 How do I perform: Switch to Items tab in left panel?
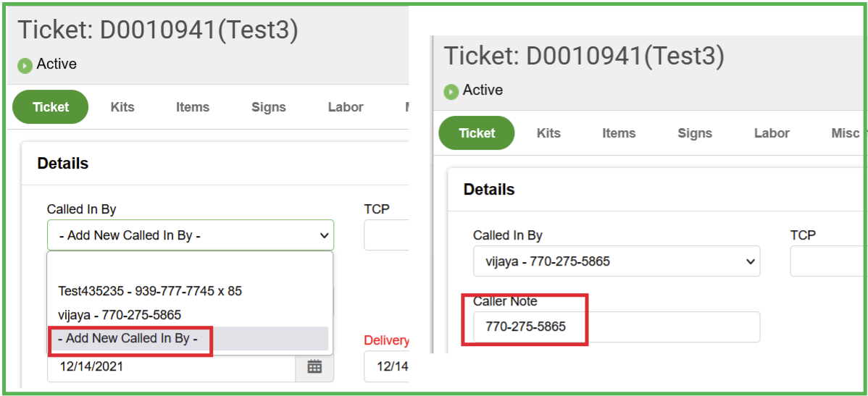click(x=193, y=107)
